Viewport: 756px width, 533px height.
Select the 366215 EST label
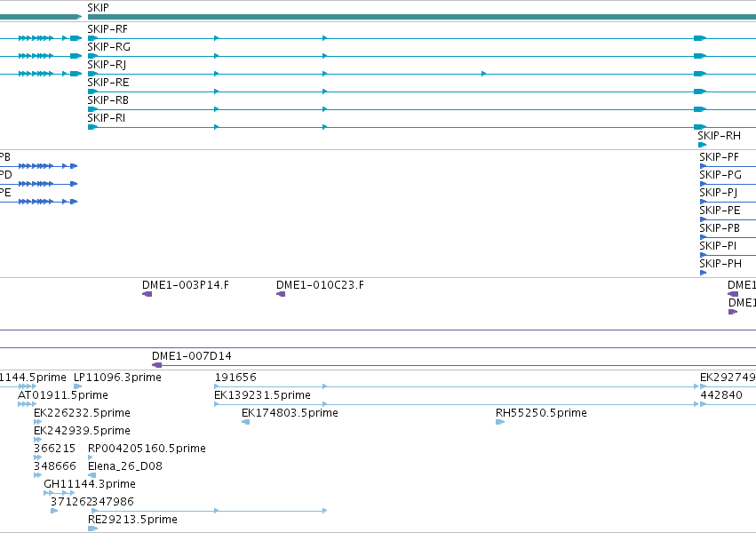54,449
